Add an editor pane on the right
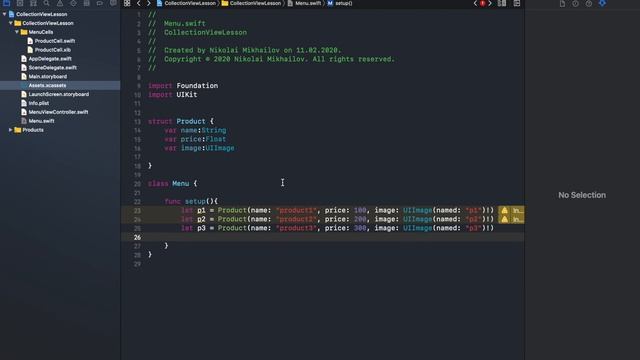The width and height of the screenshot is (640, 360). click(517, 3)
